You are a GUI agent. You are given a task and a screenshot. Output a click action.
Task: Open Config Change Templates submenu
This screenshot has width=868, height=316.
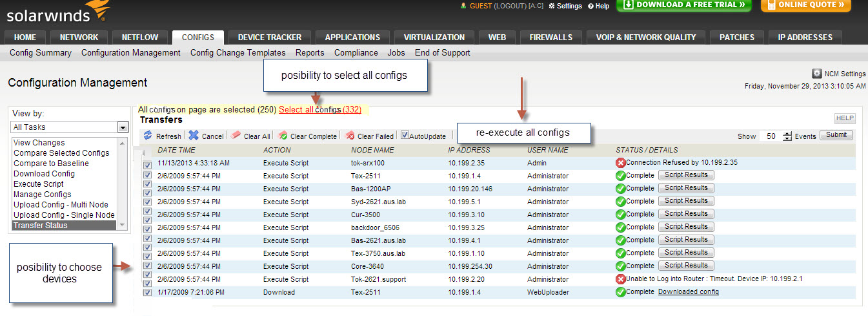click(x=238, y=53)
